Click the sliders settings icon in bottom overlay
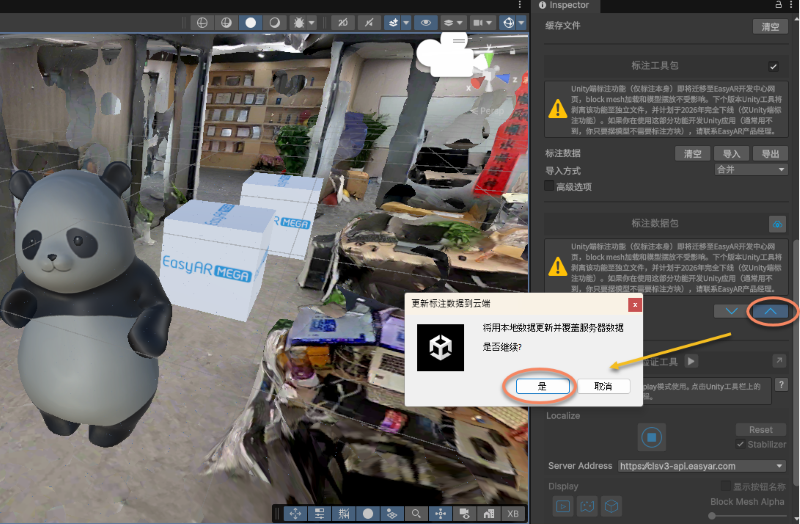This screenshot has height=524, width=800. pos(319,513)
